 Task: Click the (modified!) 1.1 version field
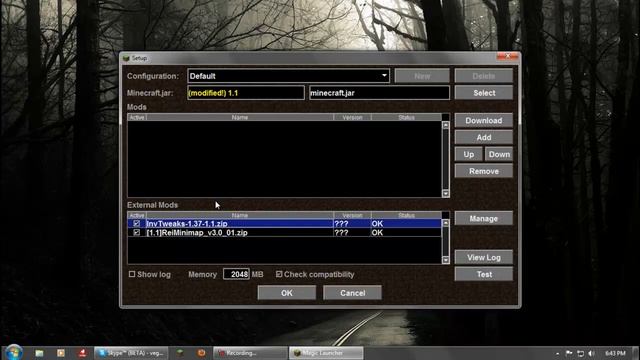246,93
